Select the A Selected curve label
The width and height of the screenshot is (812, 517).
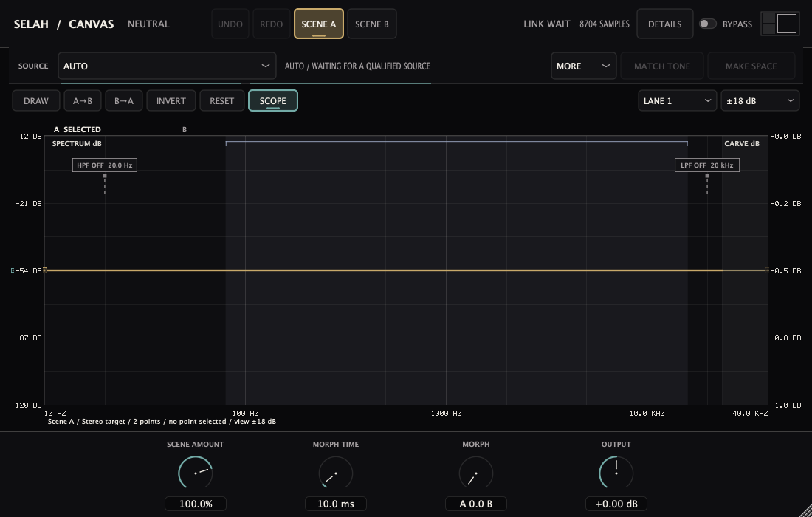pyautogui.click(x=78, y=129)
